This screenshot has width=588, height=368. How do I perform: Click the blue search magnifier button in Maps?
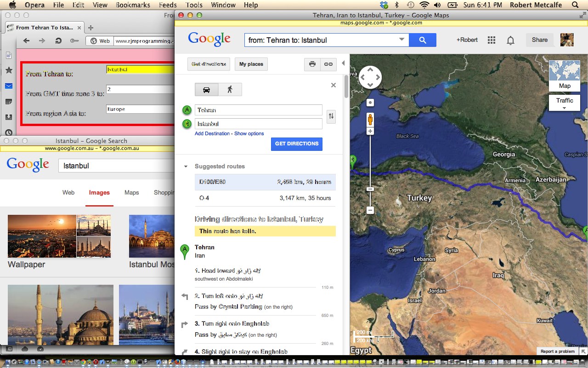[423, 40]
